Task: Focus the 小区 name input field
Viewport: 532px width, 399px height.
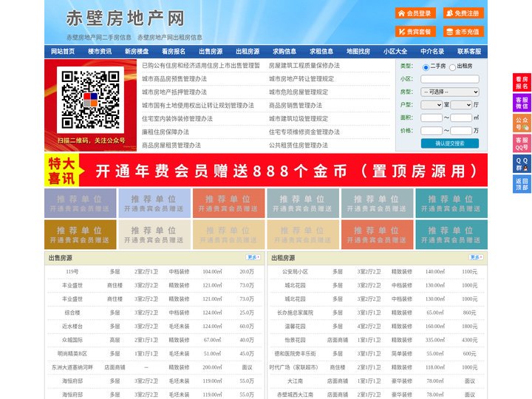Action: [x=450, y=79]
